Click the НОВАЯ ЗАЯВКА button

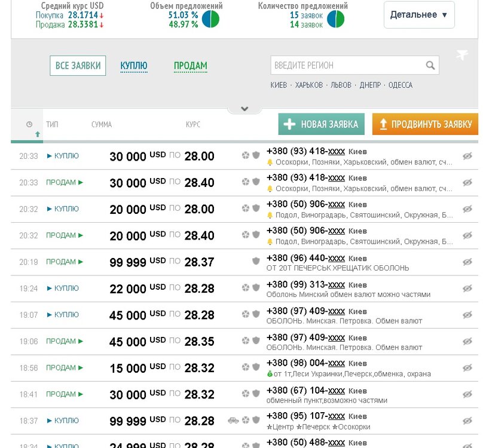(322, 124)
